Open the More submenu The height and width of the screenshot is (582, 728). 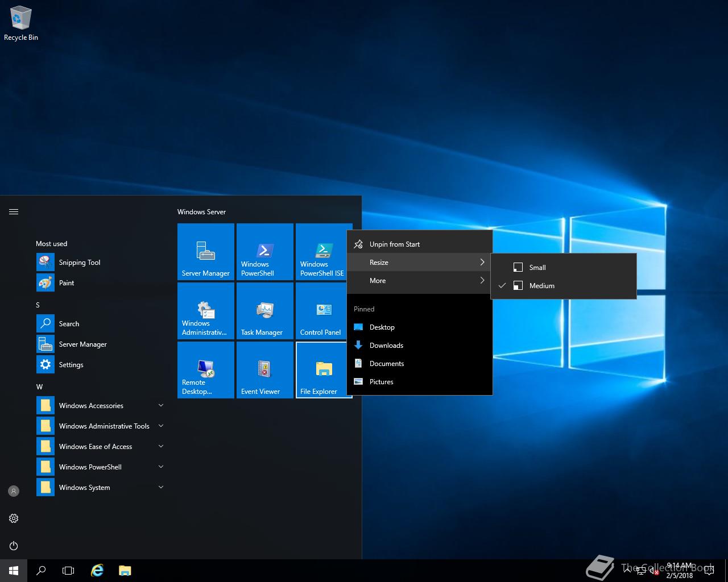(x=420, y=280)
